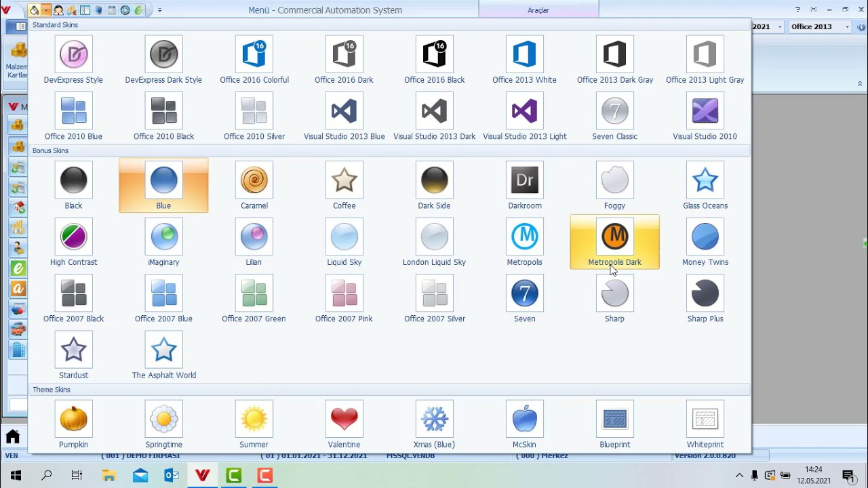Select the Money Twins skin
This screenshot has height=488, width=868.
point(705,242)
